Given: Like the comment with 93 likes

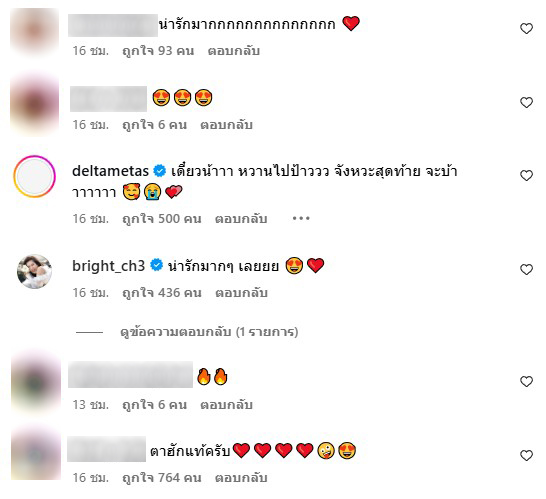Looking at the screenshot, I should point(526,29).
